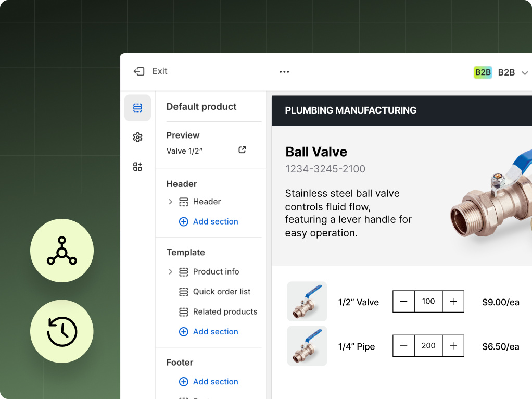The width and height of the screenshot is (532, 399).
Task: Click the 1/2″ Valve product thumbnail
Action: click(x=307, y=301)
